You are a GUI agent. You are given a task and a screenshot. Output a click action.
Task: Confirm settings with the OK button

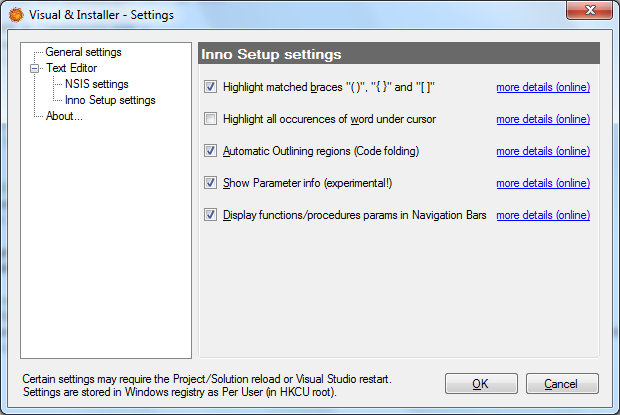pos(481,383)
